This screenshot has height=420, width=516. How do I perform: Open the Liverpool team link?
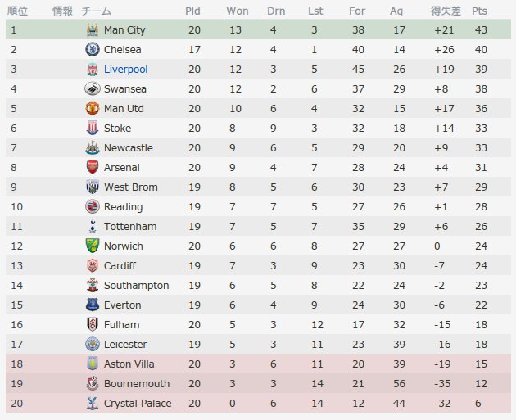pyautogui.click(x=125, y=70)
